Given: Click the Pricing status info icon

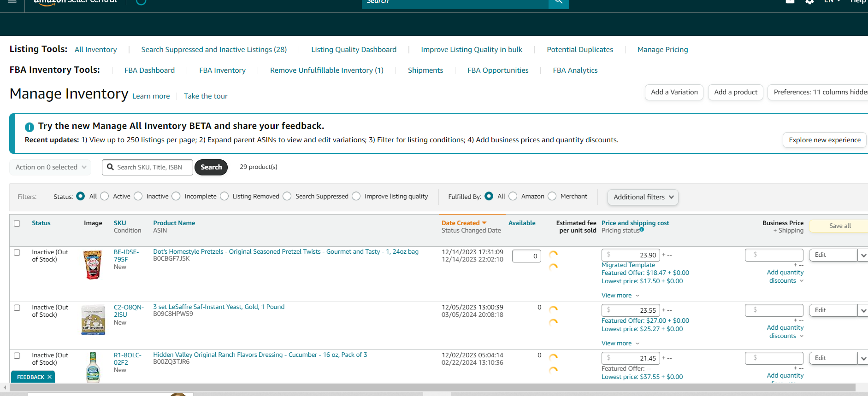Looking at the screenshot, I should 642,229.
